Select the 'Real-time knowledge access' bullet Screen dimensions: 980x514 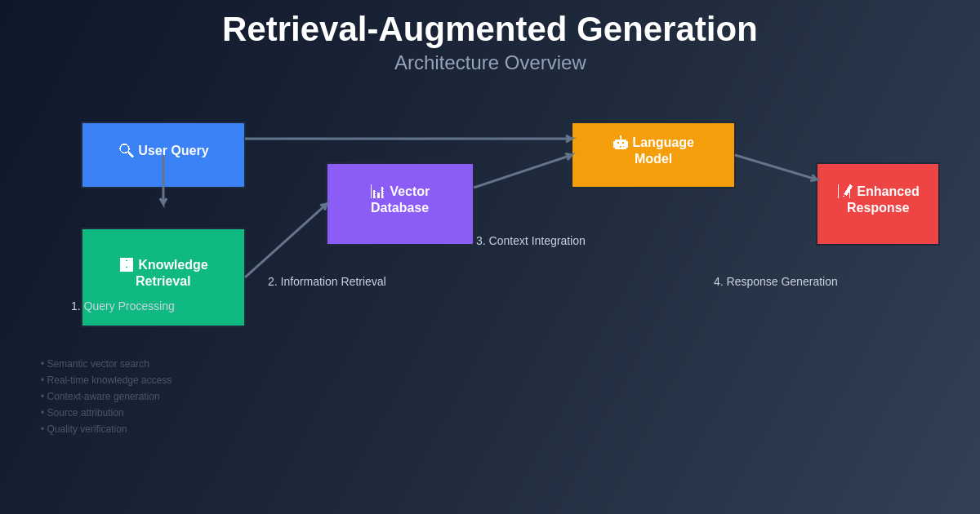[106, 380]
